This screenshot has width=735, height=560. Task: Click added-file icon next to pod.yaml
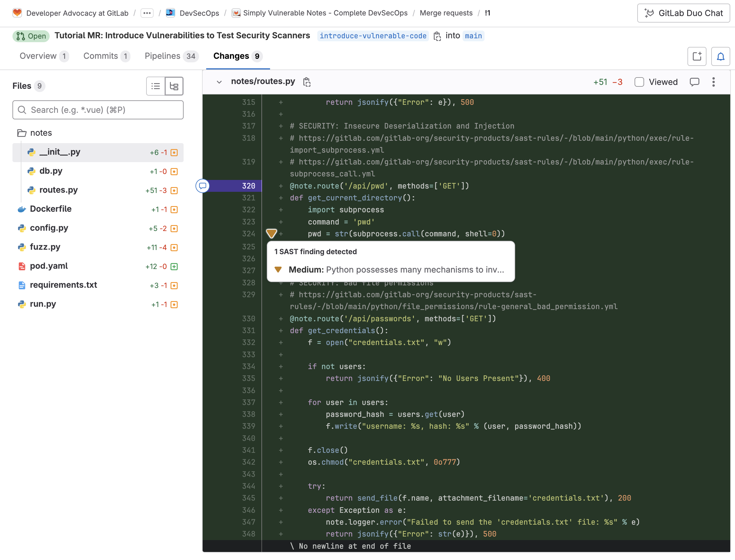click(174, 267)
